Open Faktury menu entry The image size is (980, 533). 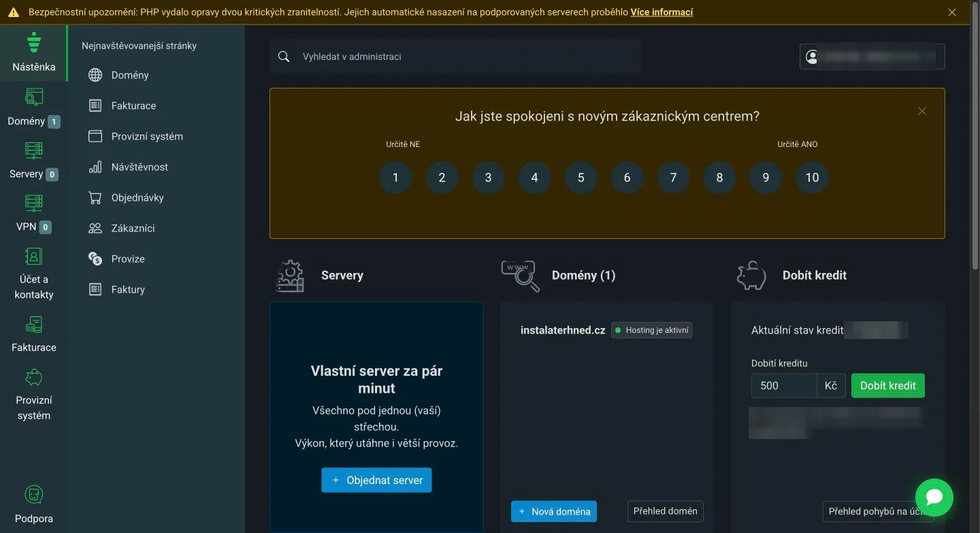tap(128, 289)
